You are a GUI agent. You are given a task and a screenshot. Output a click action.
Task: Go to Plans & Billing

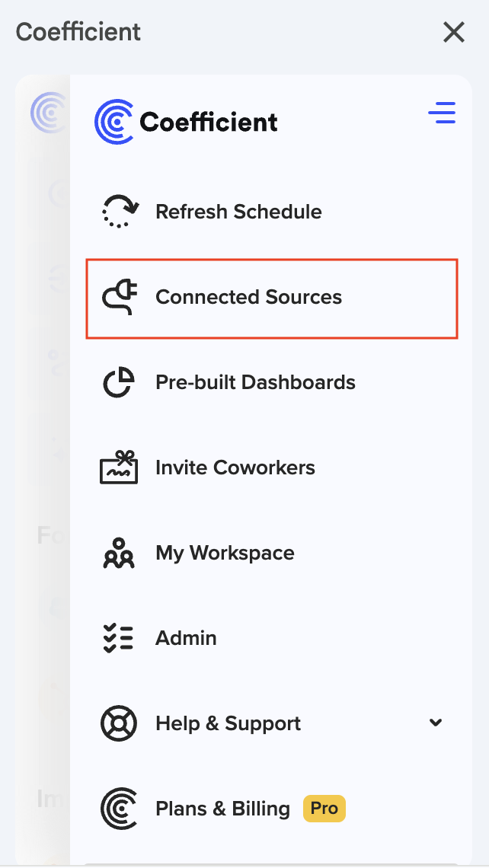coord(222,809)
